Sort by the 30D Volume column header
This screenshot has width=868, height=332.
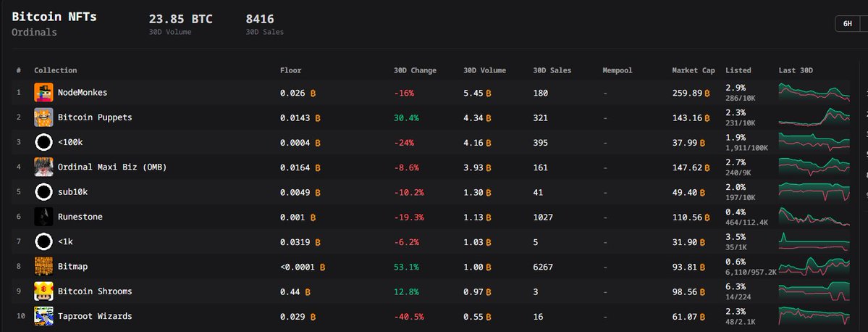click(484, 70)
